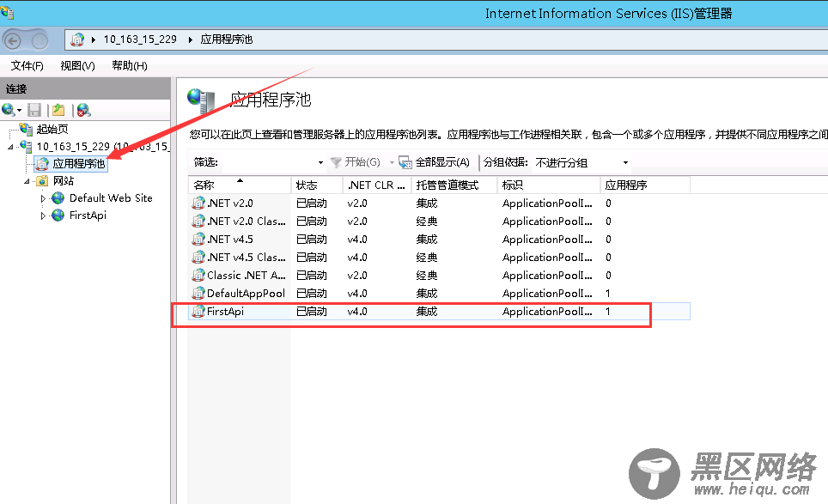828x504 pixels.
Task: Sort by the 应用程序 column header
Action: pos(645,185)
